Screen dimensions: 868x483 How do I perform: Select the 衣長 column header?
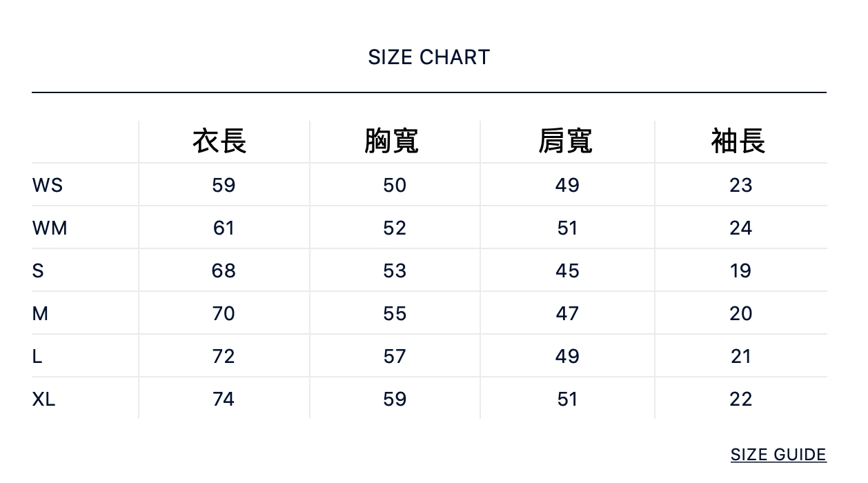219,141
